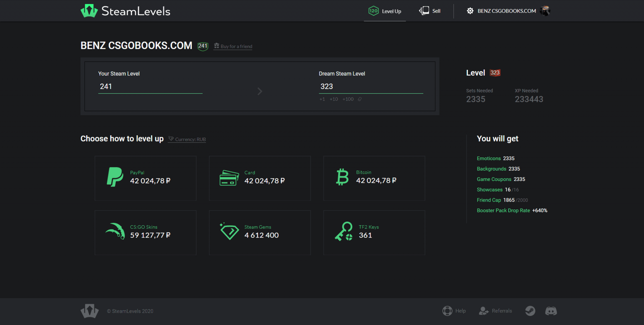Focus the Your Steam Level input field
Image resolution: width=644 pixels, height=325 pixels.
tap(150, 87)
